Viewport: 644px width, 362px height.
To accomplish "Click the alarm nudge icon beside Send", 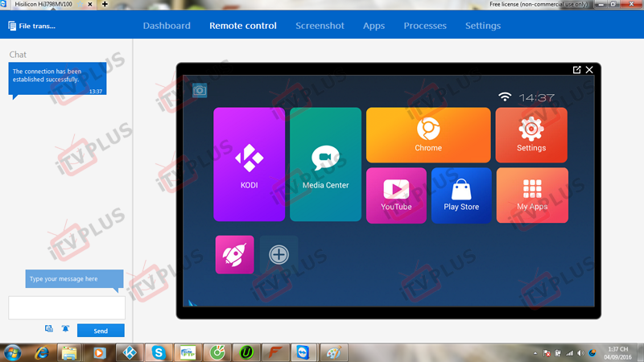I will [65, 329].
